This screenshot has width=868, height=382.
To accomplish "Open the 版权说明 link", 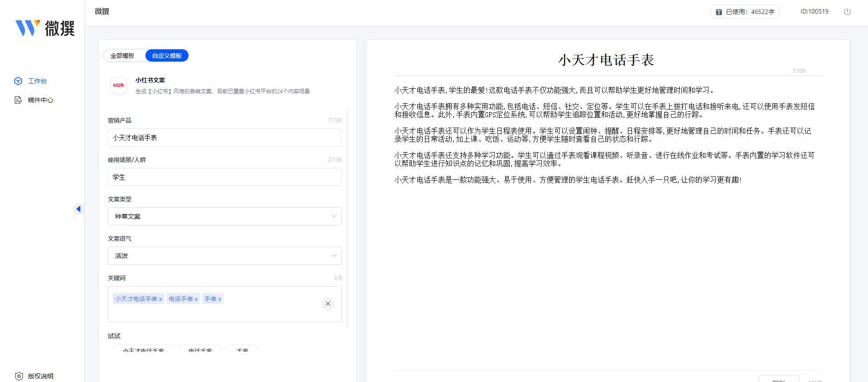I will pos(40,376).
